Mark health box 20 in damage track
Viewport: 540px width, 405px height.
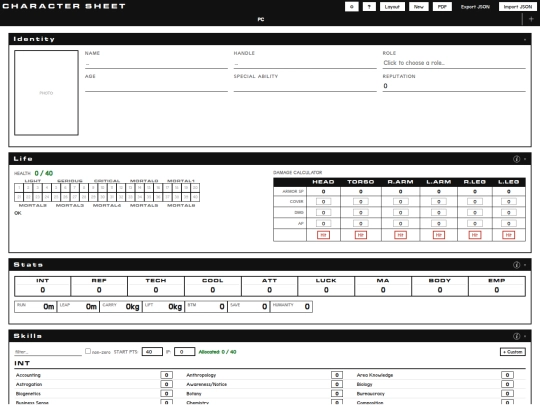(195, 188)
